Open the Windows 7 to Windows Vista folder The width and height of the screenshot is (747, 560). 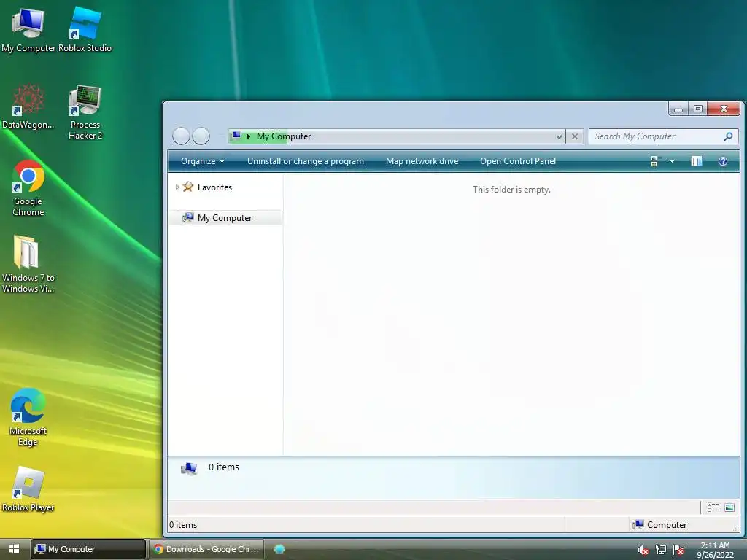coord(28,265)
